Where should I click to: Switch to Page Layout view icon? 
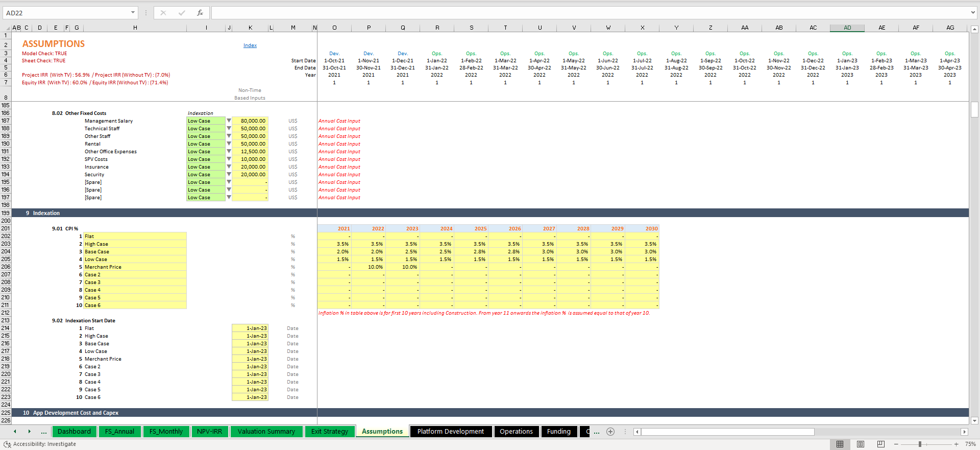click(861, 444)
